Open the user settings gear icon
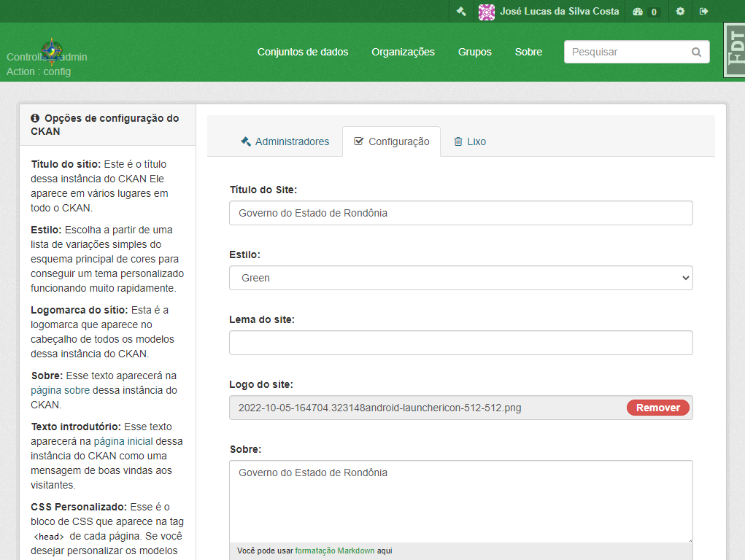 (x=680, y=12)
